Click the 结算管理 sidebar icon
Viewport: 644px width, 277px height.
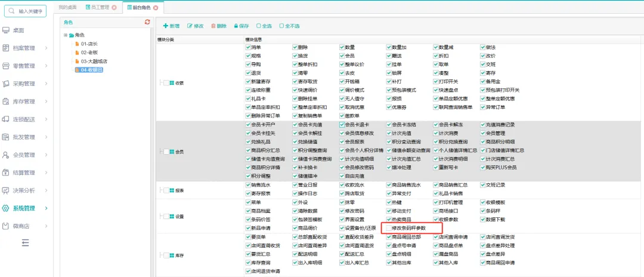pos(6,173)
